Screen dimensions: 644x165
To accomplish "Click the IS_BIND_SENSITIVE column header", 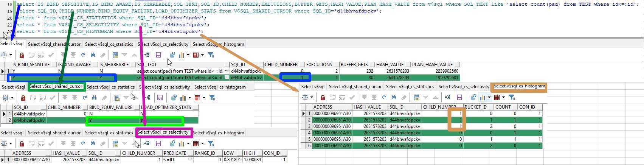I will point(34,65).
